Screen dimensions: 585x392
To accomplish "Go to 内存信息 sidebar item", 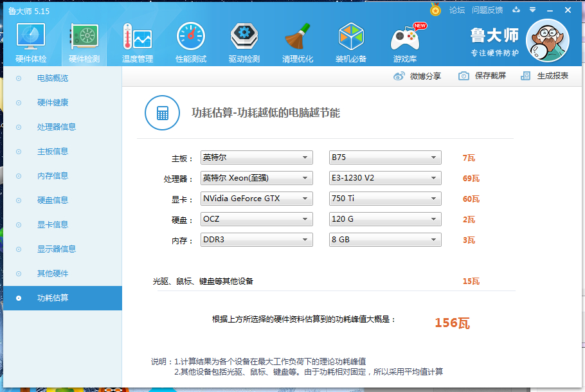I will pos(63,176).
